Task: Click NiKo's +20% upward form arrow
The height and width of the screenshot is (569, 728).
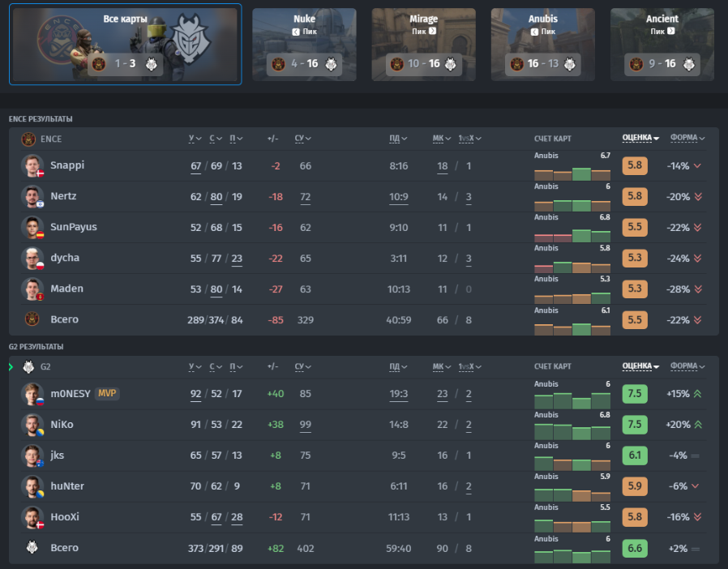Action: [x=698, y=425]
